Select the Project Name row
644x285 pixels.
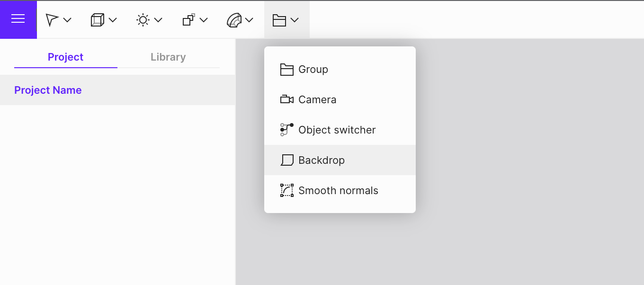pos(48,90)
